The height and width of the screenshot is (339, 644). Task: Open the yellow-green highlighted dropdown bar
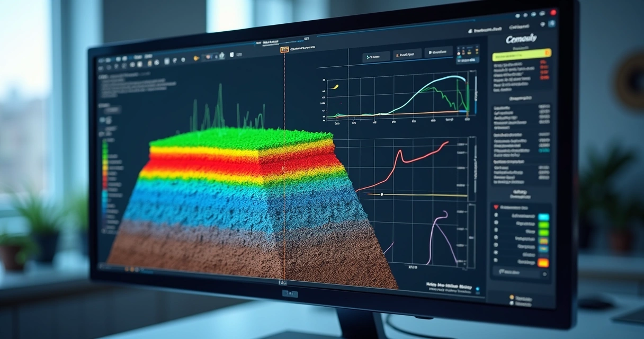(x=521, y=55)
